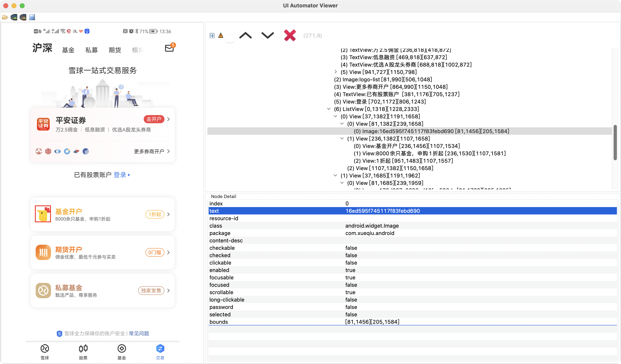The height and width of the screenshot is (364, 621).
Task: Click the Expand All tree icon
Action: pos(212,36)
